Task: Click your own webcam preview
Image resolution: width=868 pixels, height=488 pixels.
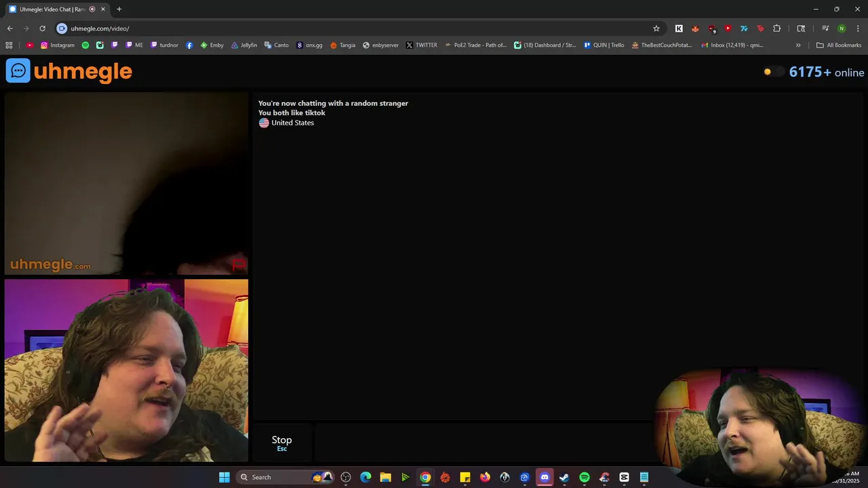Action: (x=126, y=370)
